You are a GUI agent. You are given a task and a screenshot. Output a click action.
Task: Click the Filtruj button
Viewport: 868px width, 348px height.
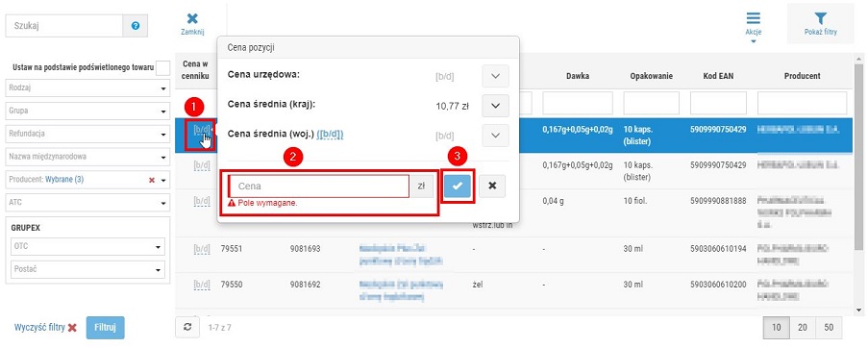[x=105, y=328]
